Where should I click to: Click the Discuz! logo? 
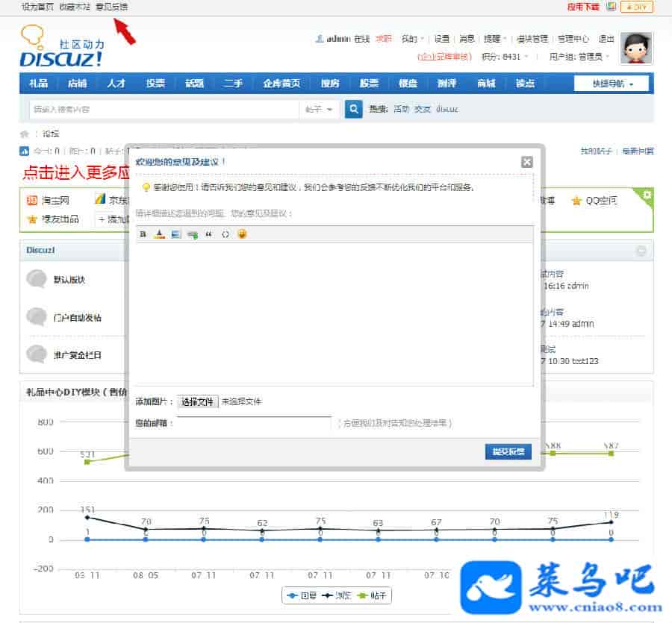coord(61,46)
